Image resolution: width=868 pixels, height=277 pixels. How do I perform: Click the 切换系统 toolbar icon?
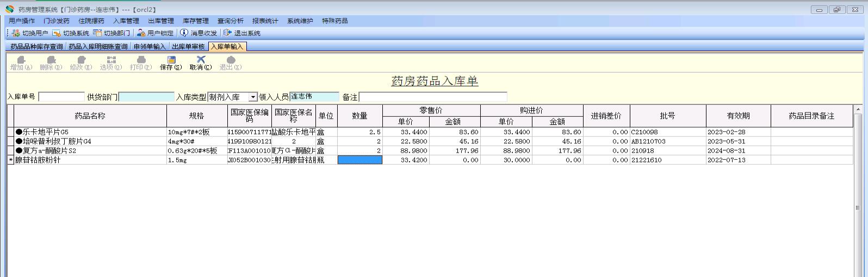coord(57,33)
